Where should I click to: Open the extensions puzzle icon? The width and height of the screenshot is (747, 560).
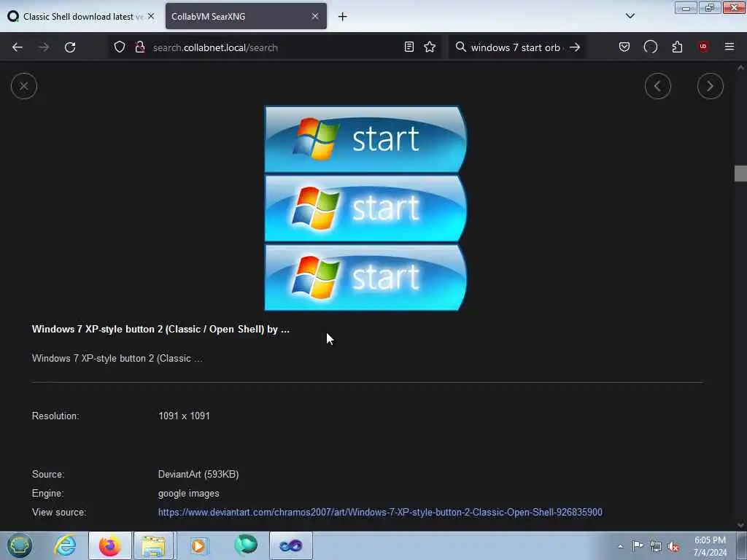click(677, 47)
